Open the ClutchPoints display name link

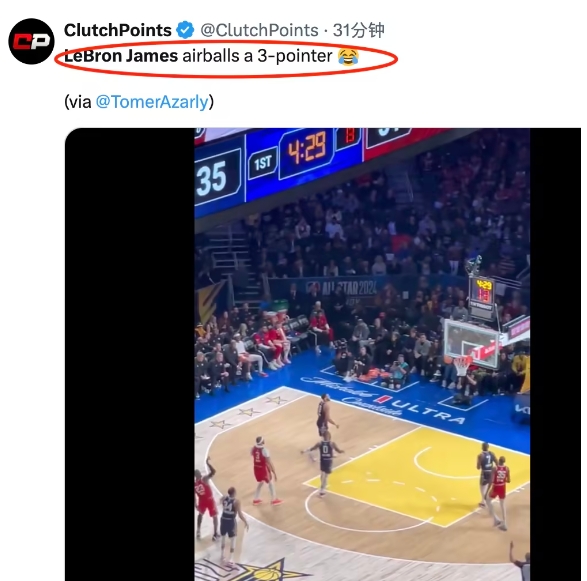(x=118, y=30)
